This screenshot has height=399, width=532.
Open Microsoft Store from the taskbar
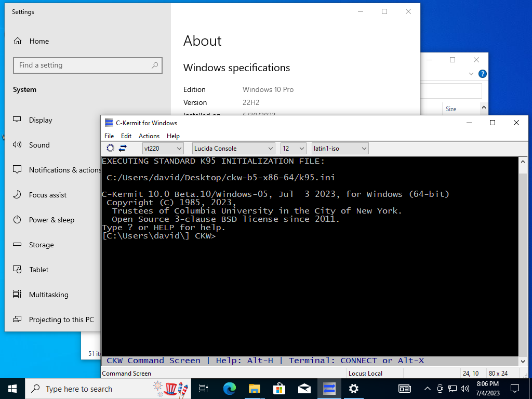tap(279, 389)
